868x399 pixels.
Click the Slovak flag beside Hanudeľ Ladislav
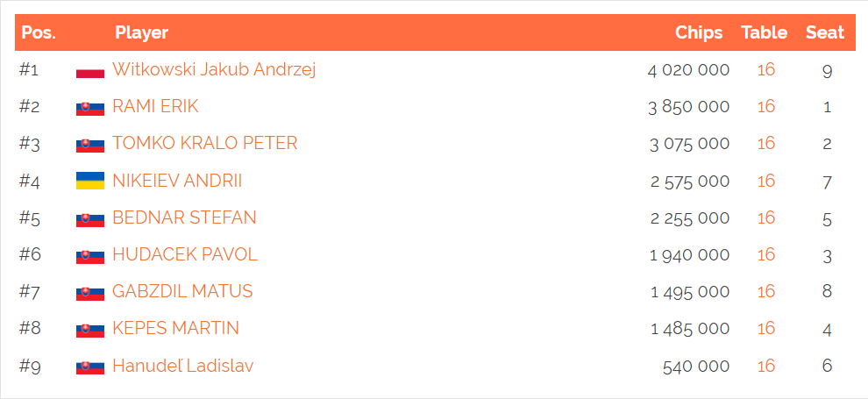pyautogui.click(x=90, y=366)
